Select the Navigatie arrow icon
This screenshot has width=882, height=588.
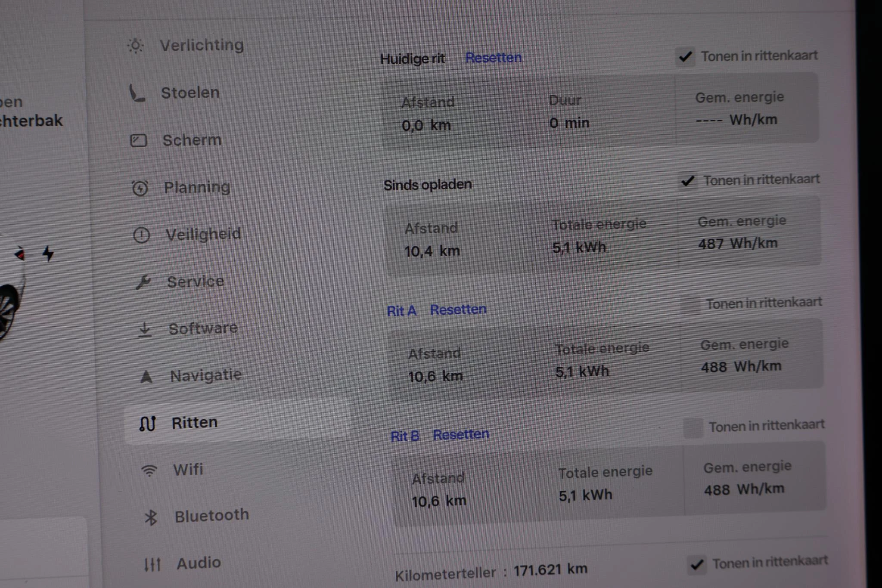146,377
